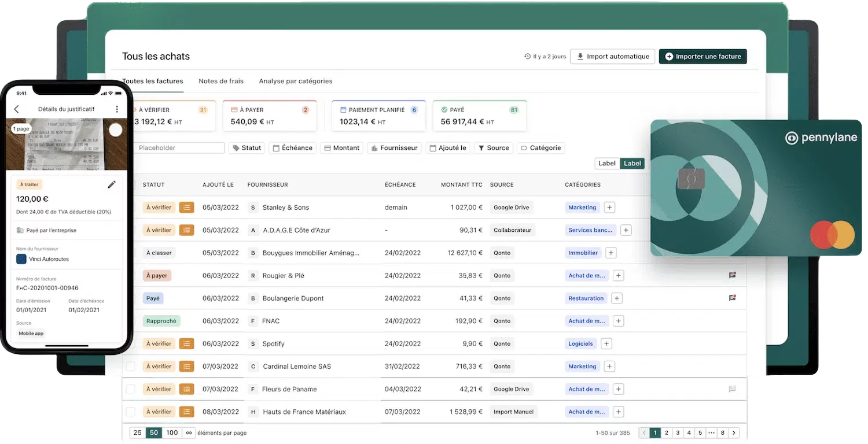Go to page 5 of the invoice list
This screenshot has width=868, height=444.
700,432
